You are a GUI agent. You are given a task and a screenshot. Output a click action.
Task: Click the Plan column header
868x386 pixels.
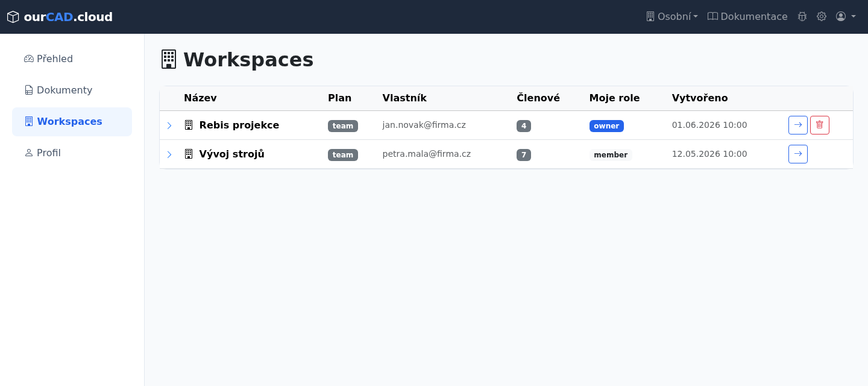tap(339, 98)
